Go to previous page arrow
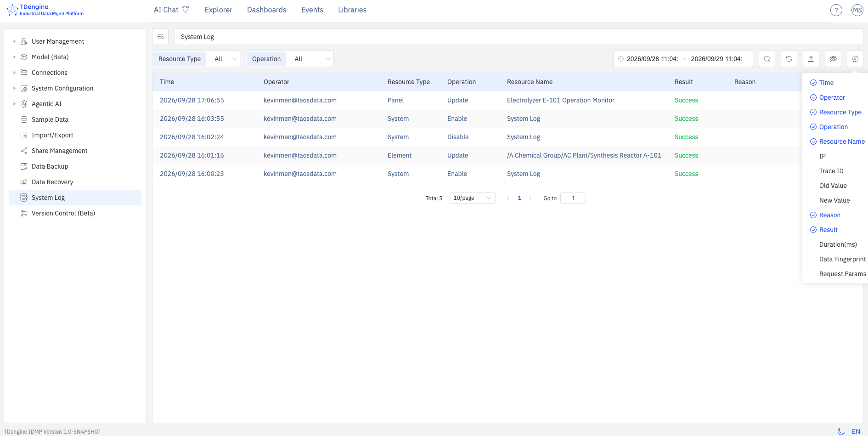Viewport: 868px width, 436px height. 508,198
